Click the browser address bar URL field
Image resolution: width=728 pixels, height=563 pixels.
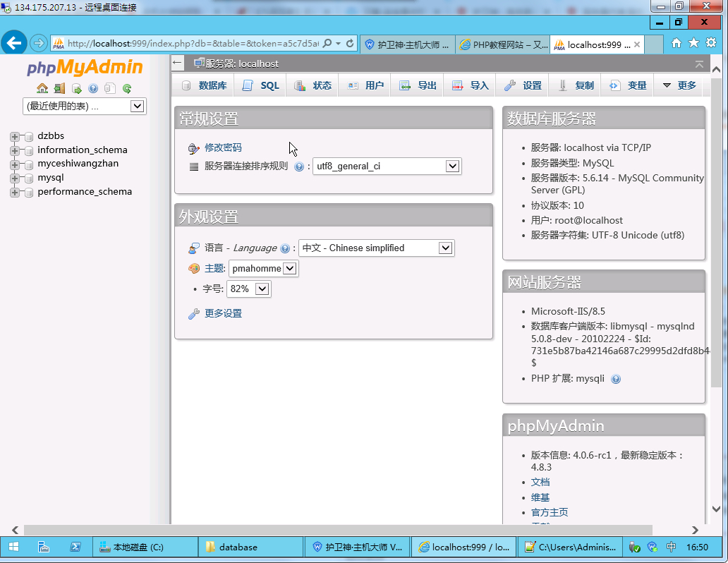(193, 43)
